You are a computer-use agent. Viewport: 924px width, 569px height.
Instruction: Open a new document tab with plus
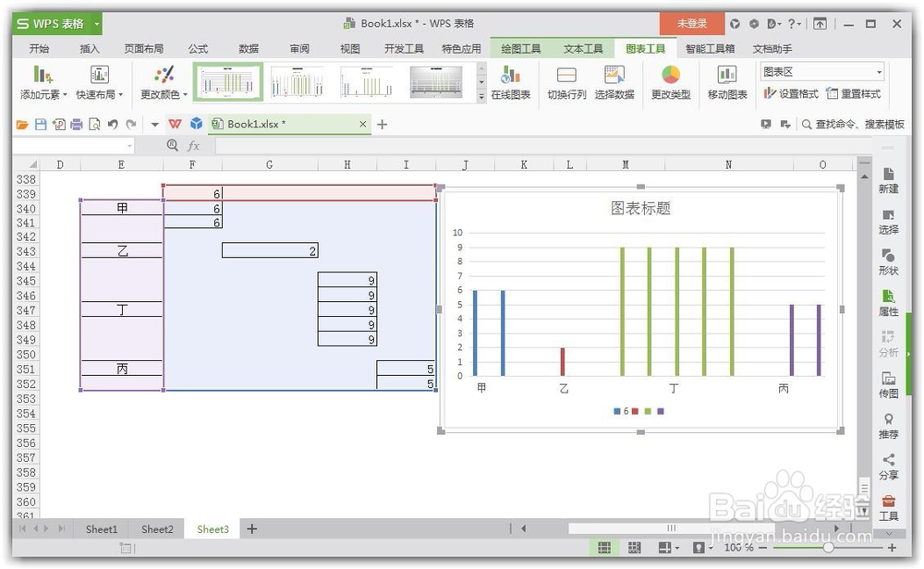382,125
